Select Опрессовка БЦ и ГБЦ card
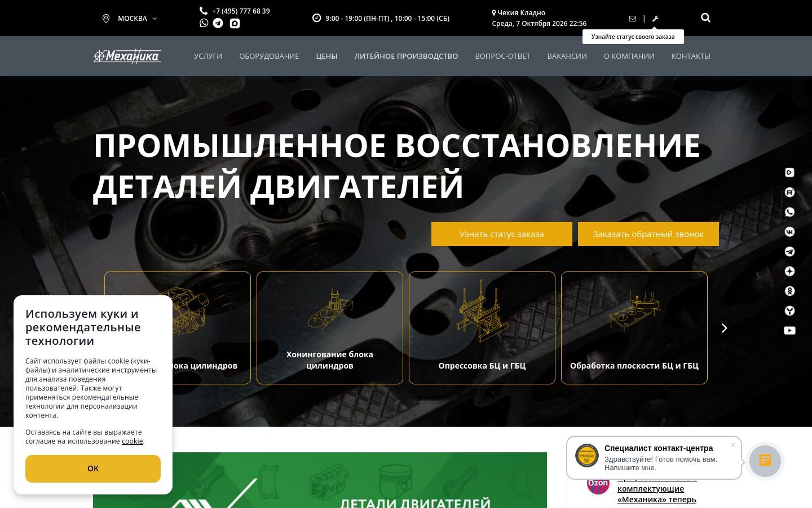 point(482,328)
